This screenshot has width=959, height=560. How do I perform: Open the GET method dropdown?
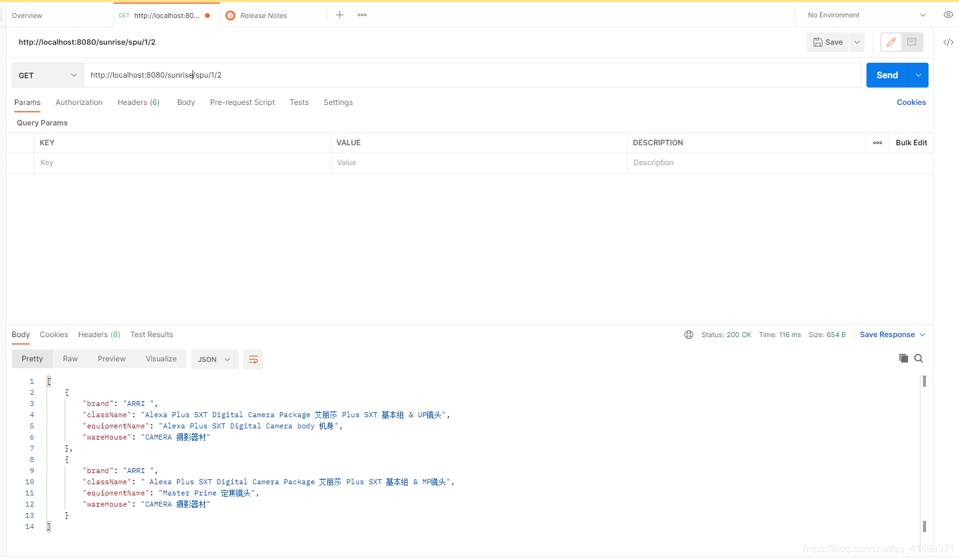point(48,75)
